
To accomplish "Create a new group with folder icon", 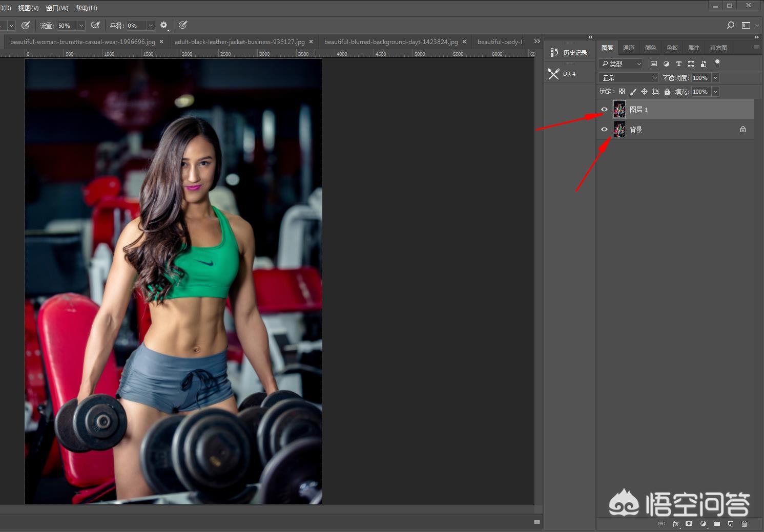I will (x=717, y=523).
